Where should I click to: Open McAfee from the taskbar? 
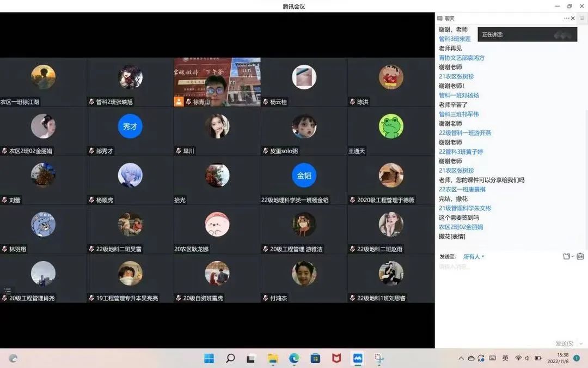(336, 358)
